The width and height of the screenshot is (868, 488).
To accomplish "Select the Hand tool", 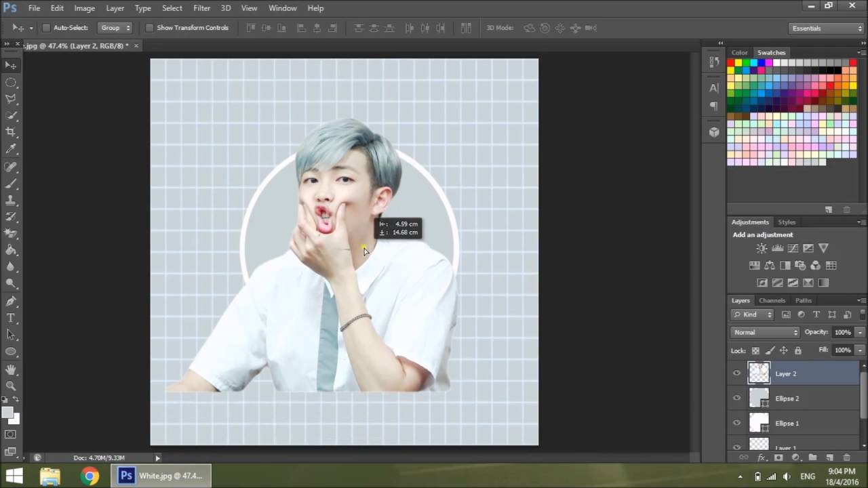I will click(11, 369).
